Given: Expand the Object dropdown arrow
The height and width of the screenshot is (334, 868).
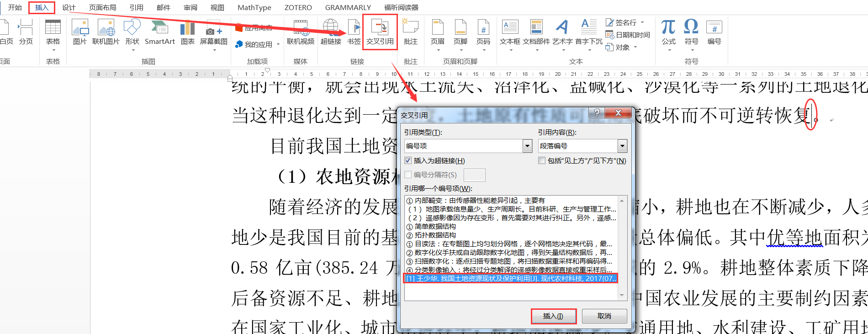Looking at the screenshot, I should click(635, 47).
